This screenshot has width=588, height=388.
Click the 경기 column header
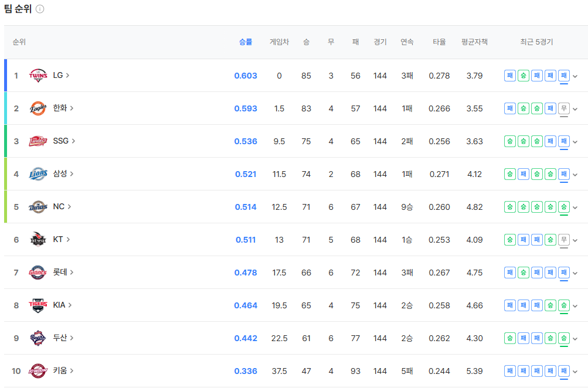[380, 42]
